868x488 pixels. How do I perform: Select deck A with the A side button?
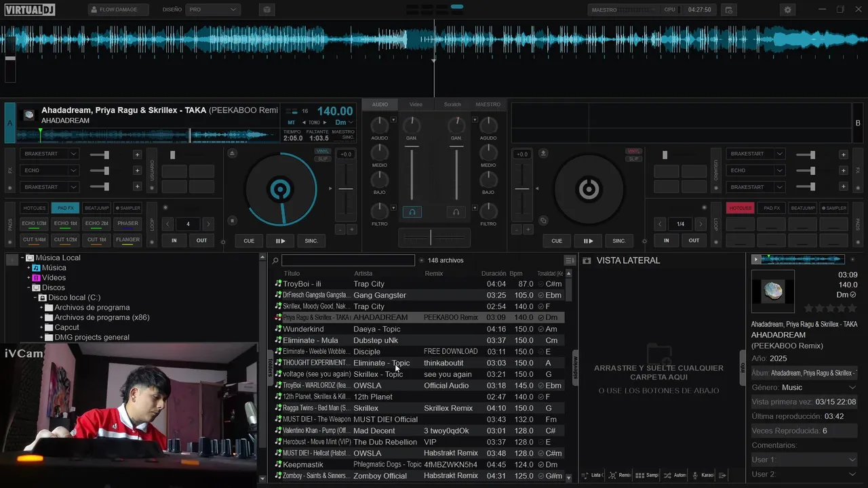point(9,123)
